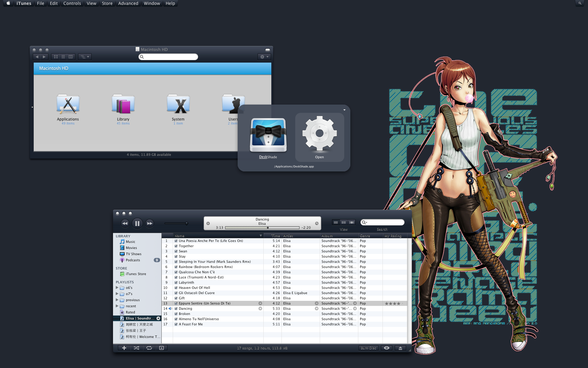
Task: Open the iTunes Store
Action: (x=136, y=274)
